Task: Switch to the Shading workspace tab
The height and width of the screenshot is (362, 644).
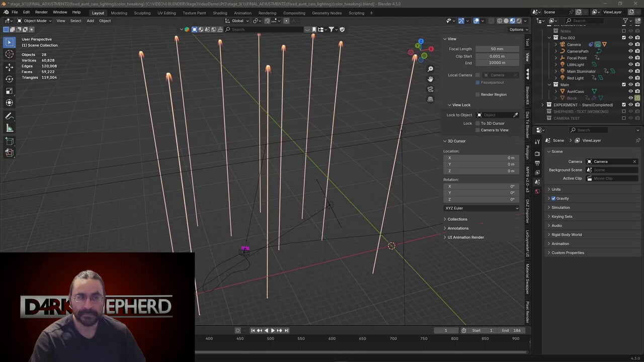Action: tap(220, 13)
